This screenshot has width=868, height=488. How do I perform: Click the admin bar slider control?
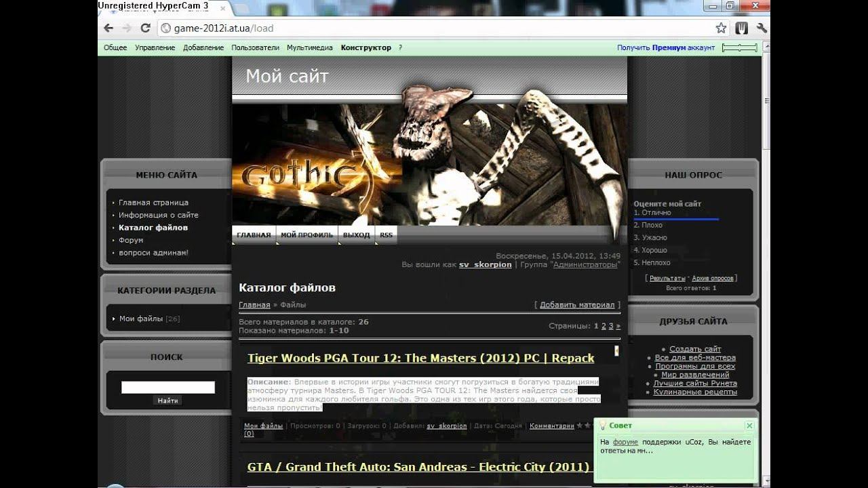(x=739, y=47)
